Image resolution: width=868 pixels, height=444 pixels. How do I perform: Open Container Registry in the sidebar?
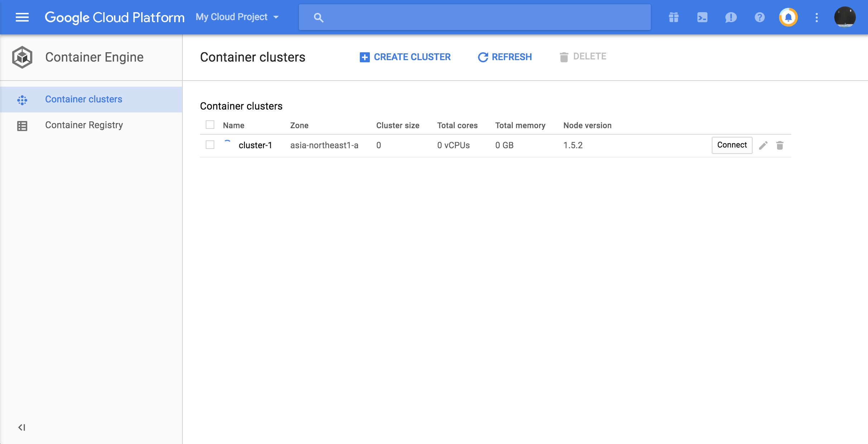pyautogui.click(x=91, y=125)
